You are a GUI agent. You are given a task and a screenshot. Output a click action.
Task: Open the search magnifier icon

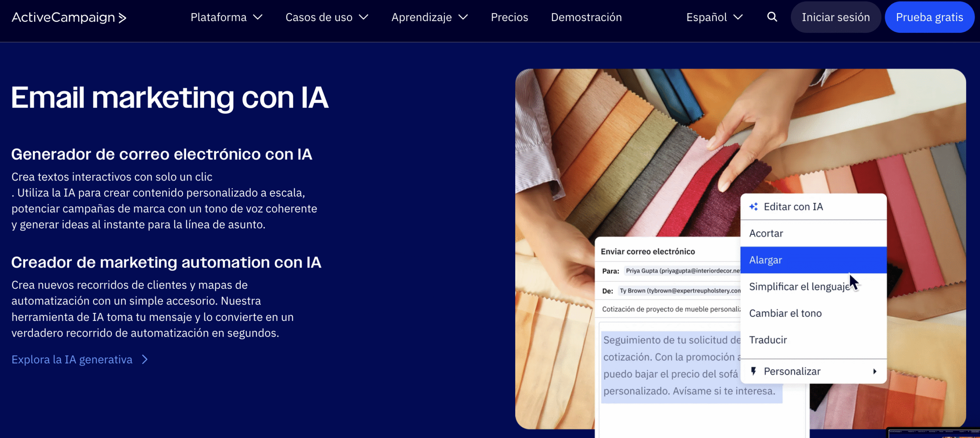point(771,17)
